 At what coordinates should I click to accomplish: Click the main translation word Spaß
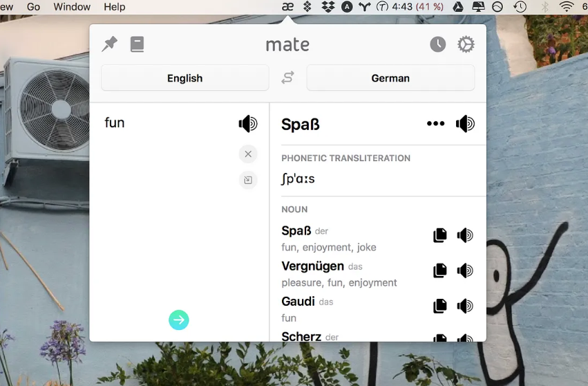tap(301, 125)
